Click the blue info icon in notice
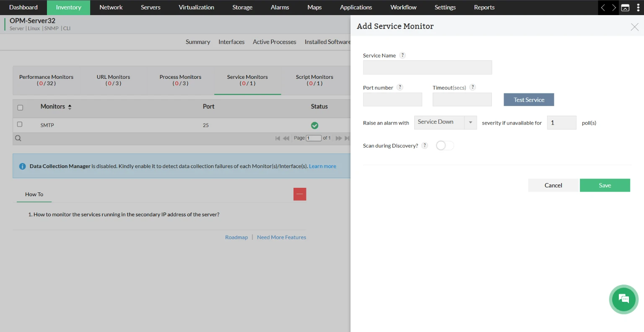This screenshot has width=644, height=332. (x=23, y=166)
